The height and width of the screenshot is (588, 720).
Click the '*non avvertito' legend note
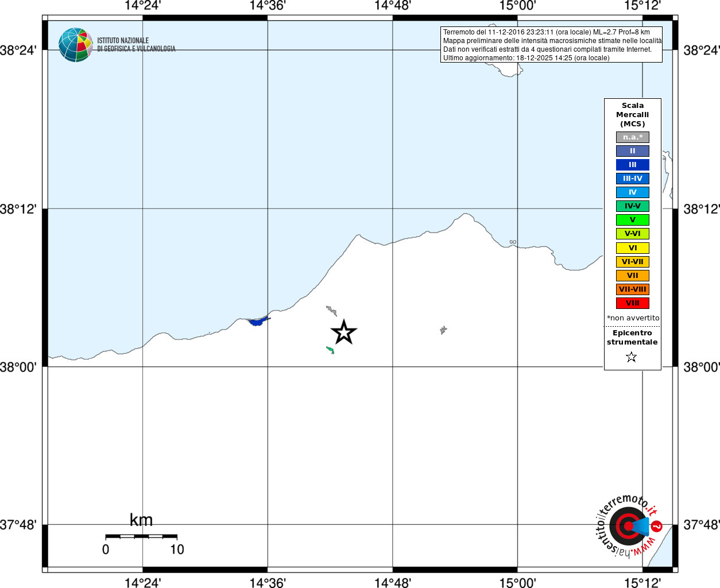pos(633,318)
